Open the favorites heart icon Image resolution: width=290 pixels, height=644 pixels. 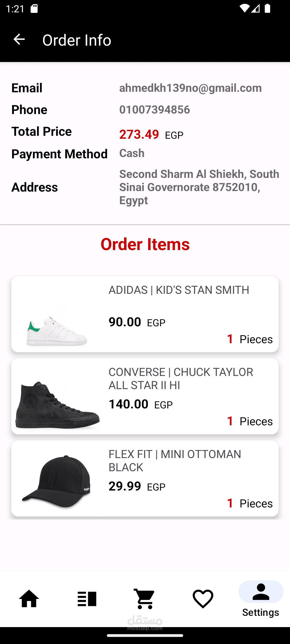(203, 599)
